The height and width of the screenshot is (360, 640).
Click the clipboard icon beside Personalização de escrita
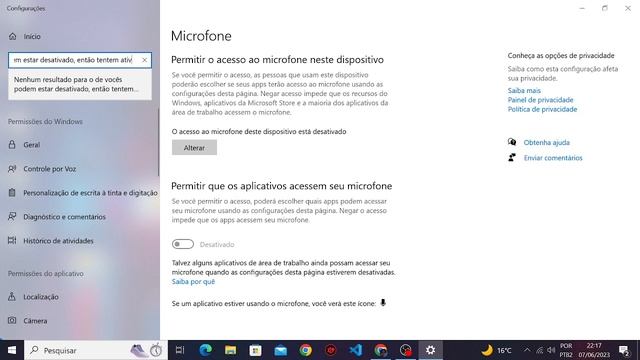[x=12, y=193]
